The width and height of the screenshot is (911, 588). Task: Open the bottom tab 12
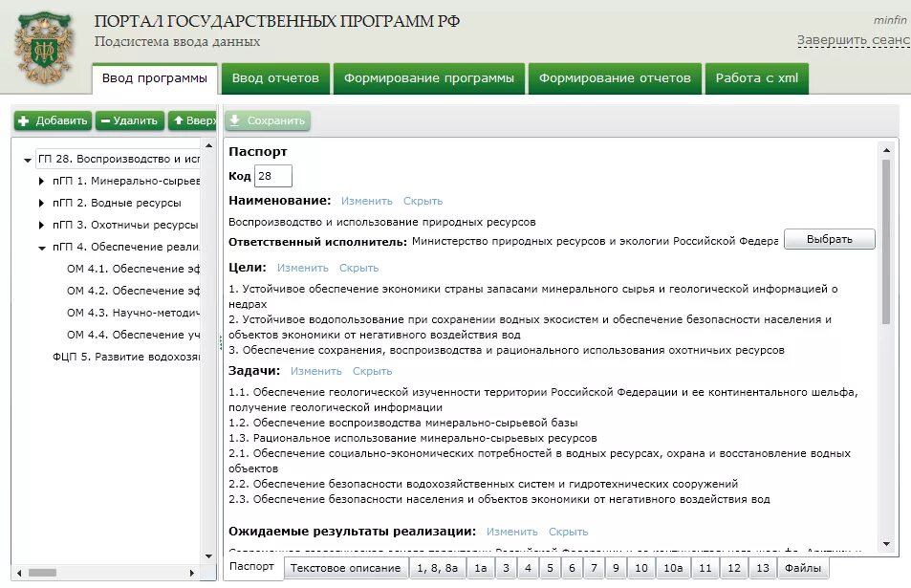(734, 568)
